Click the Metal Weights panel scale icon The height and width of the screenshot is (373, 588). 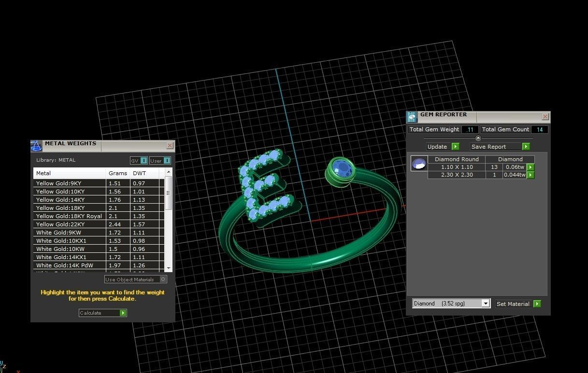[36, 146]
